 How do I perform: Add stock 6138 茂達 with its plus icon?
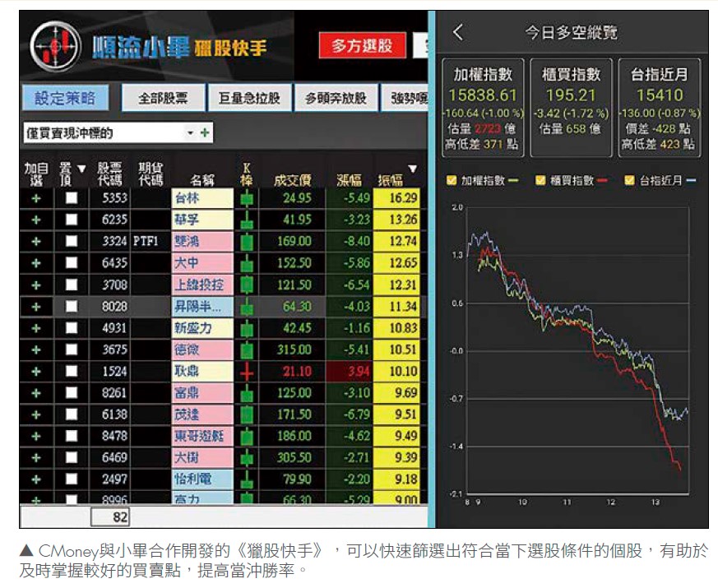coord(36,414)
